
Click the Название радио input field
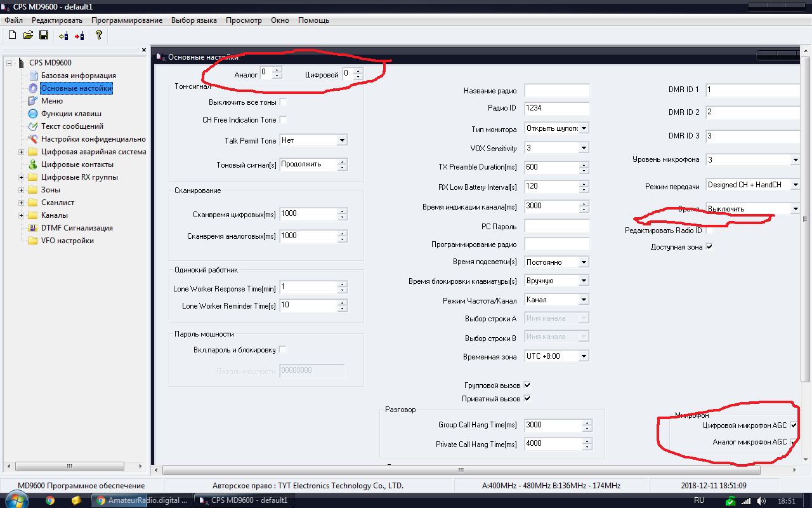tap(557, 91)
